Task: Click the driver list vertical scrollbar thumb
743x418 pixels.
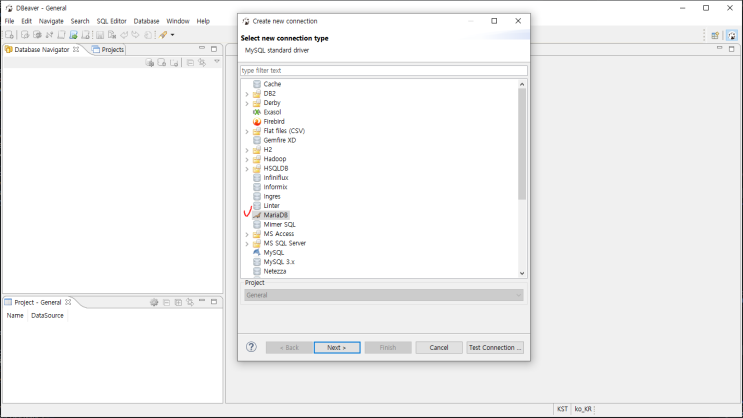Action: pos(522,144)
